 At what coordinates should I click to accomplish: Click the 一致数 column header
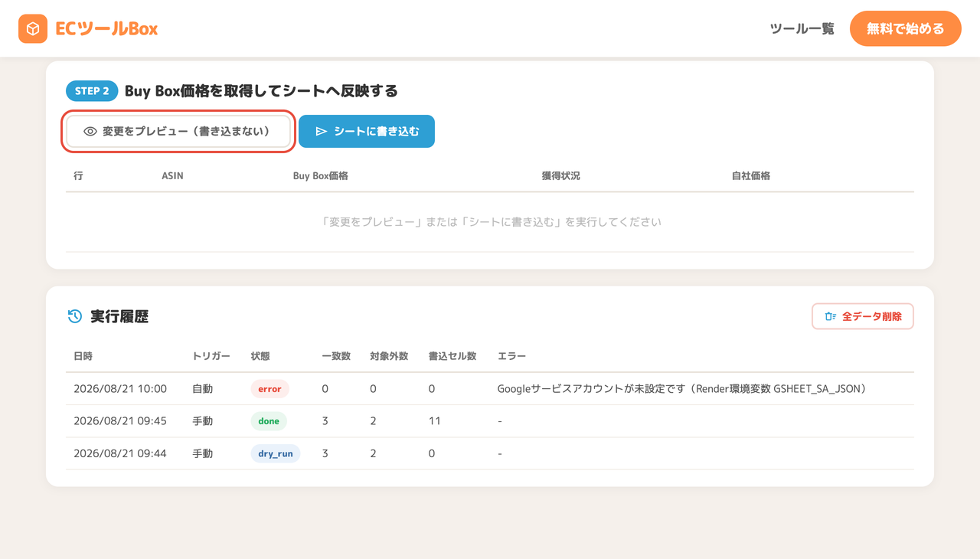coord(336,356)
